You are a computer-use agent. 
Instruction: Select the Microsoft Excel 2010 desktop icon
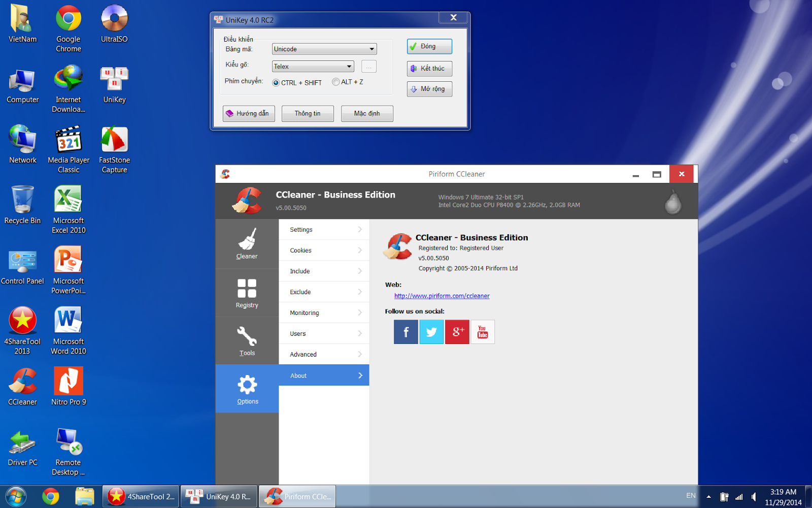(x=69, y=210)
